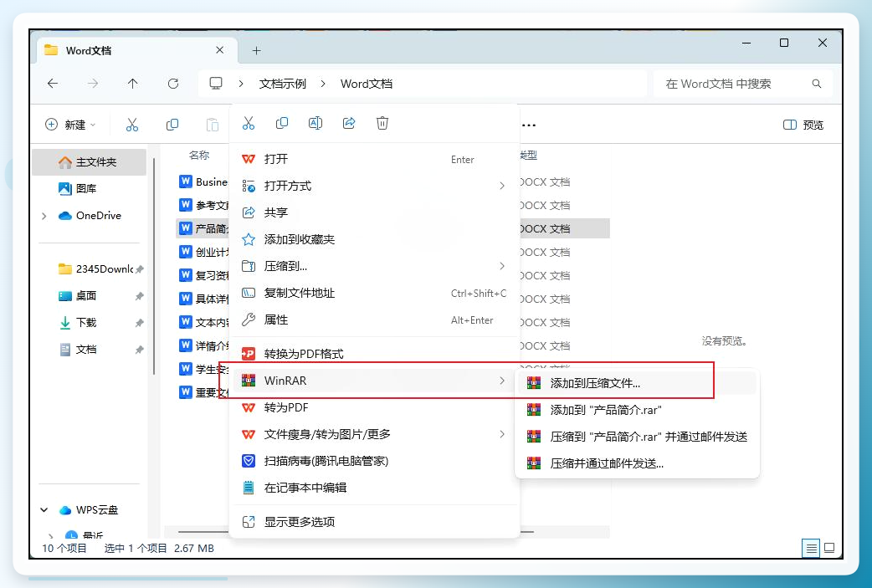This screenshot has height=588, width=872.
Task: Click Word文档 in the address breadcrumb
Action: tap(367, 84)
